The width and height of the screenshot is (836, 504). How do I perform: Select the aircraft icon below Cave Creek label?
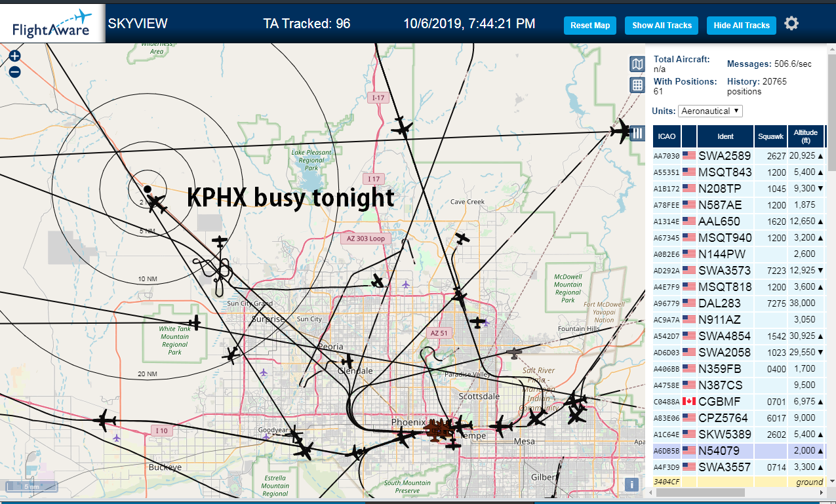coord(463,239)
